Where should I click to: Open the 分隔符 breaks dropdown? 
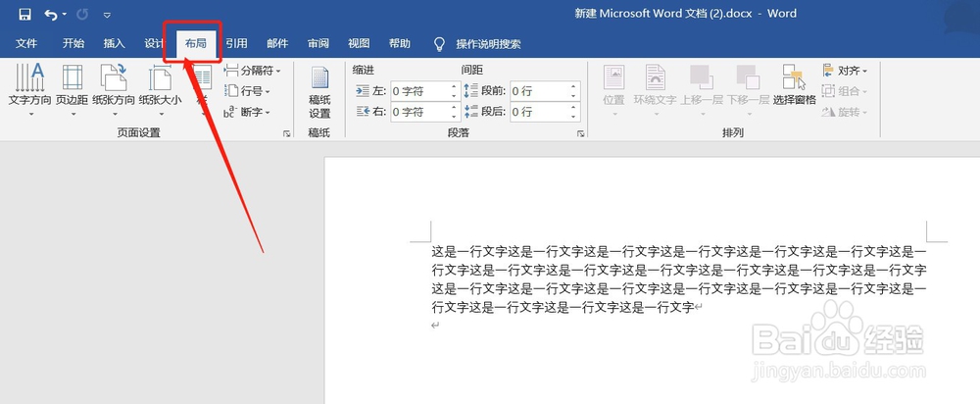pyautogui.click(x=253, y=71)
